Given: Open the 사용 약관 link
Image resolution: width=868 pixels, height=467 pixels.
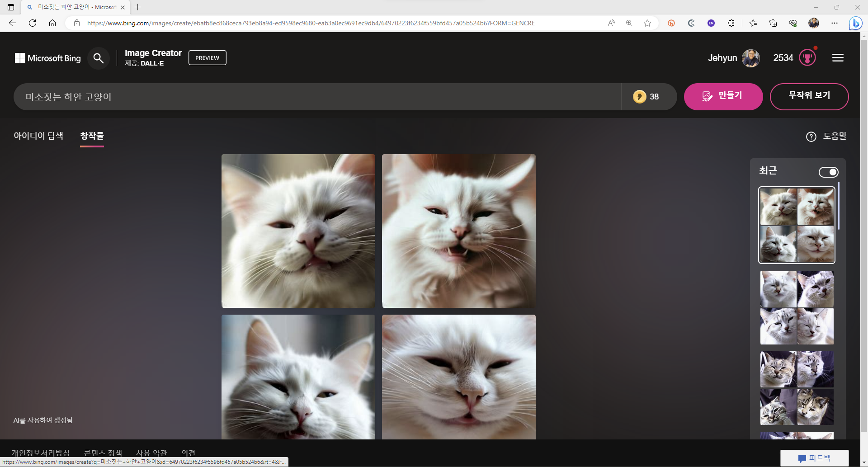Looking at the screenshot, I should [x=152, y=453].
